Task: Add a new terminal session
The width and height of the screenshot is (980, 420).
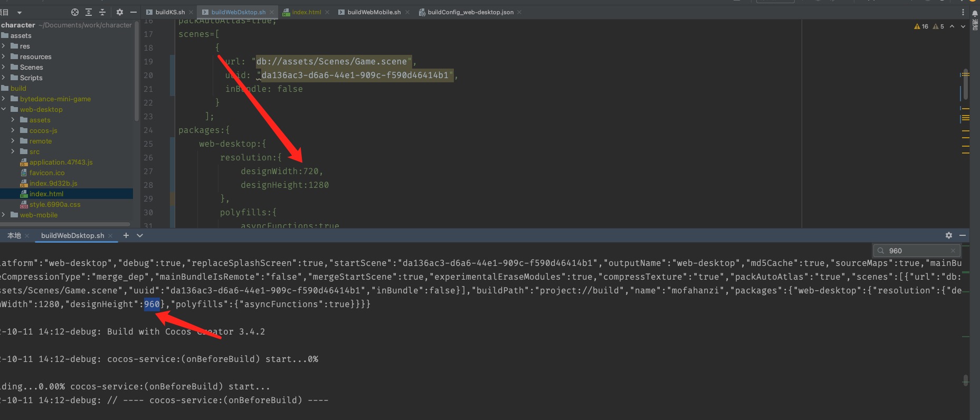Action: pyautogui.click(x=126, y=235)
